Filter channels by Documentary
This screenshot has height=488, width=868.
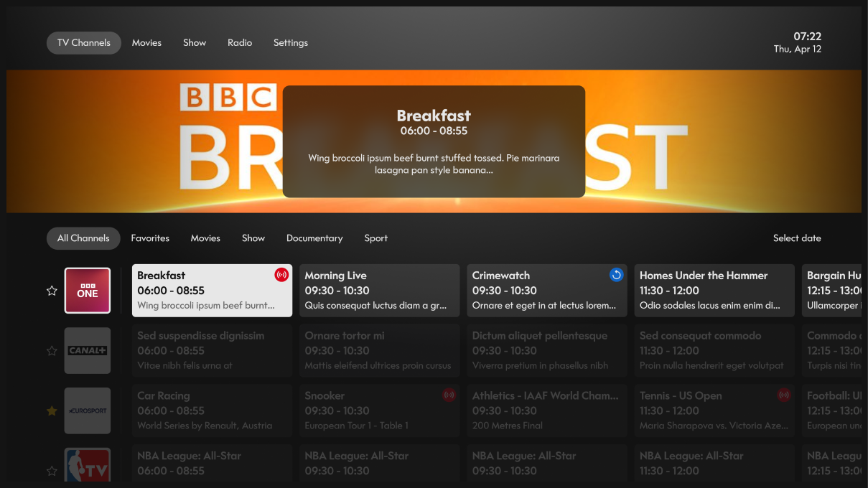(314, 238)
